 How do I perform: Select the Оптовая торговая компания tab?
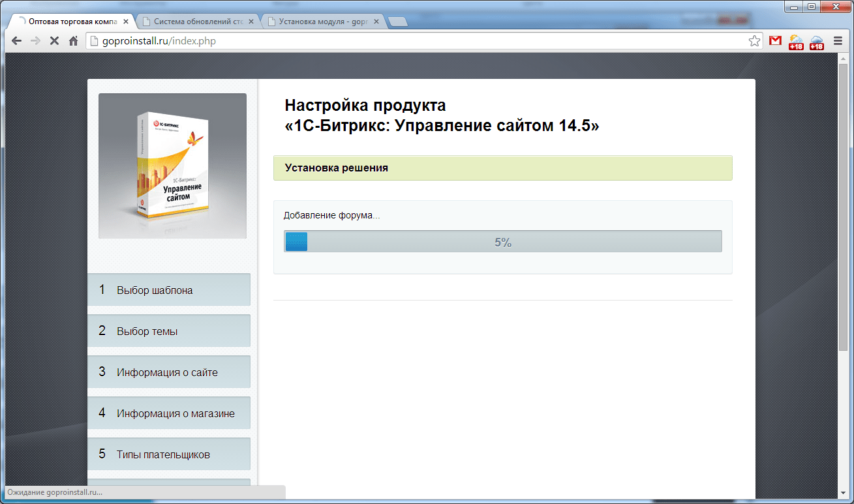(x=72, y=21)
